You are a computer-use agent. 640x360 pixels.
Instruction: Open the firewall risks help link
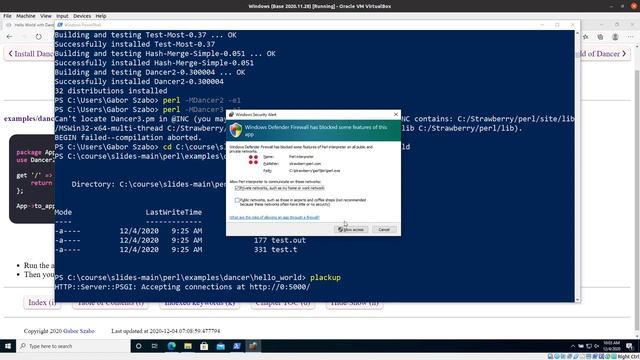click(274, 218)
